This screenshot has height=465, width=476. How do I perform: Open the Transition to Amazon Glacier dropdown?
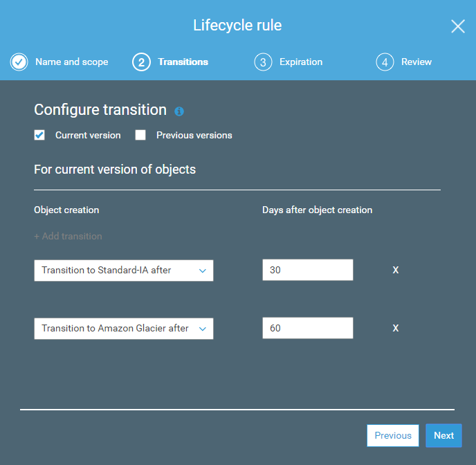(x=124, y=329)
